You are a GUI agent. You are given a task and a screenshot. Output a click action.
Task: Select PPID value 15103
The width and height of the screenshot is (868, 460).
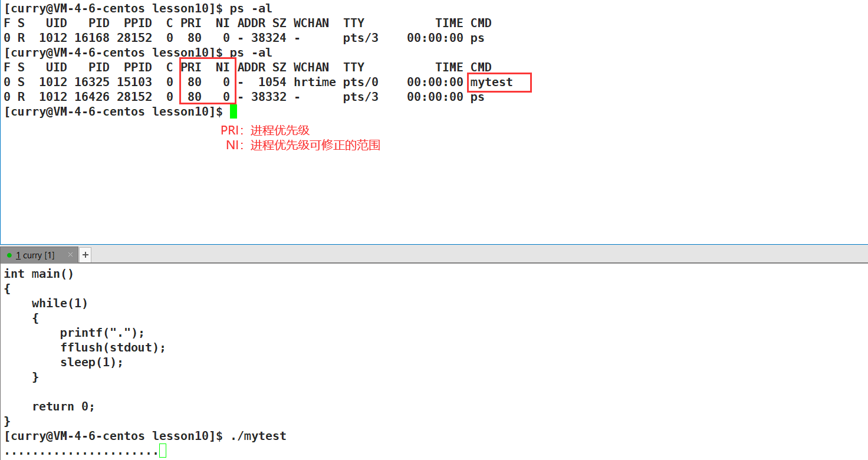pos(134,82)
